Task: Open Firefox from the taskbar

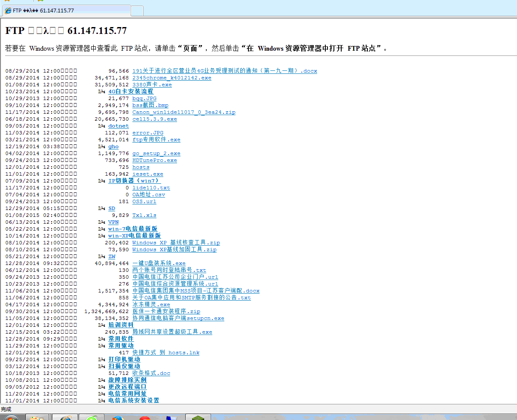Action: coord(118,417)
